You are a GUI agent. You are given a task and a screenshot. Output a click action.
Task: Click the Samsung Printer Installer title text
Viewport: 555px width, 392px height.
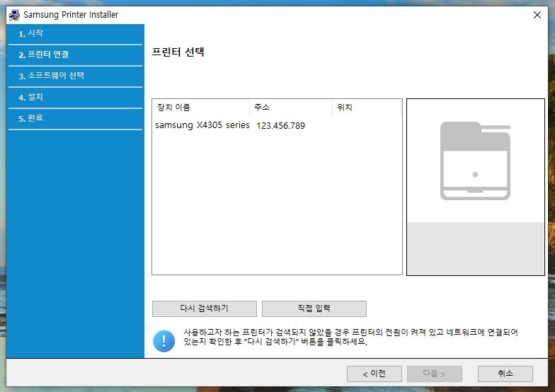pos(71,15)
